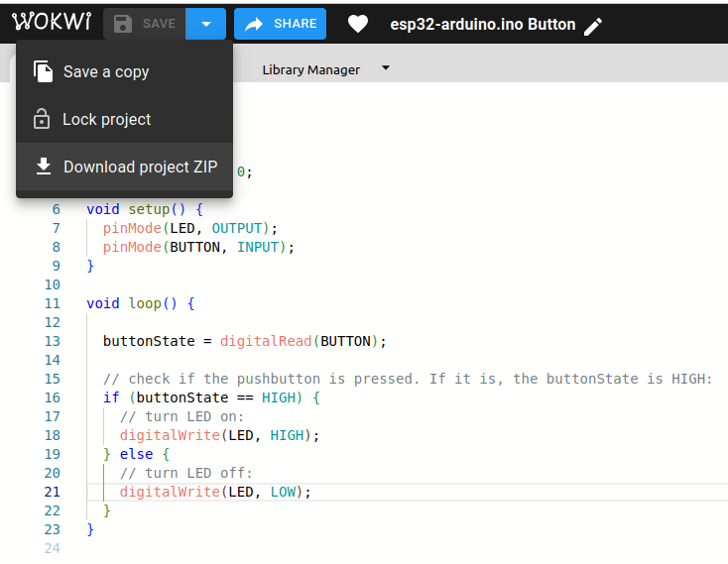Toggle the dropdown arrow beside Save
Viewport: 728px width, 564px height.
coord(205,24)
